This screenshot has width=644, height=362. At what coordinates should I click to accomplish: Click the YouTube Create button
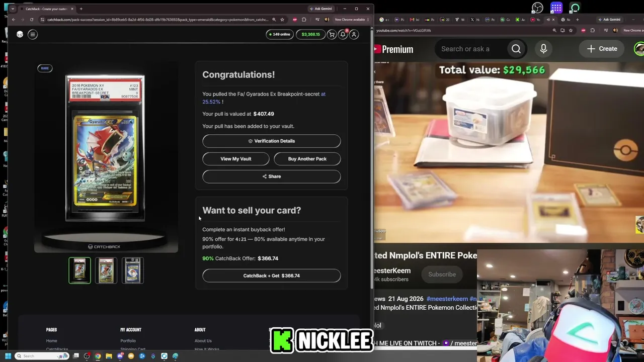tap(602, 49)
